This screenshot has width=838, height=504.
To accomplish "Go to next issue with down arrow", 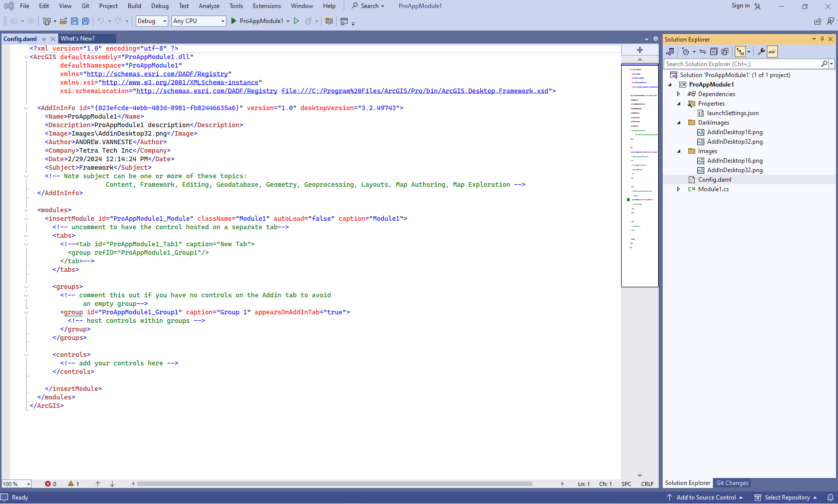I will (112, 484).
